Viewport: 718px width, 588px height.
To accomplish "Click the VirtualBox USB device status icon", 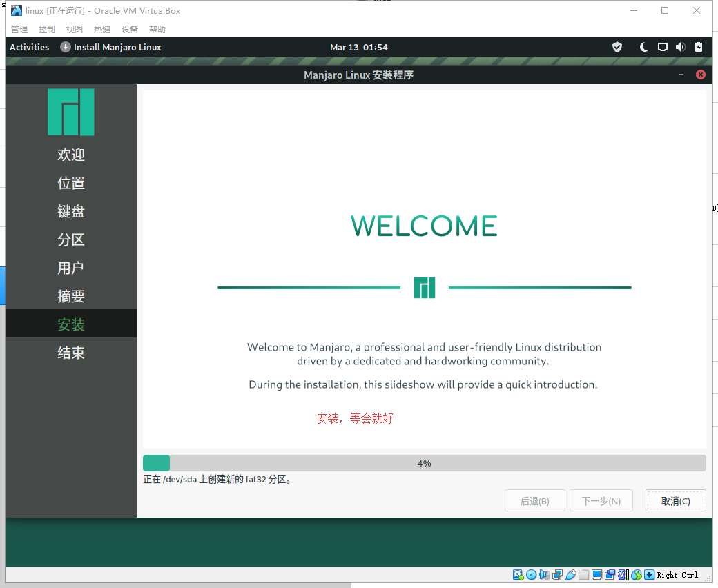I will (x=571, y=575).
